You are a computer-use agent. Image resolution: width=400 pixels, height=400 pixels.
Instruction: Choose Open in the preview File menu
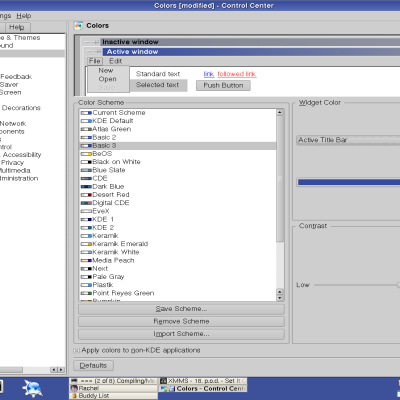tap(107, 79)
